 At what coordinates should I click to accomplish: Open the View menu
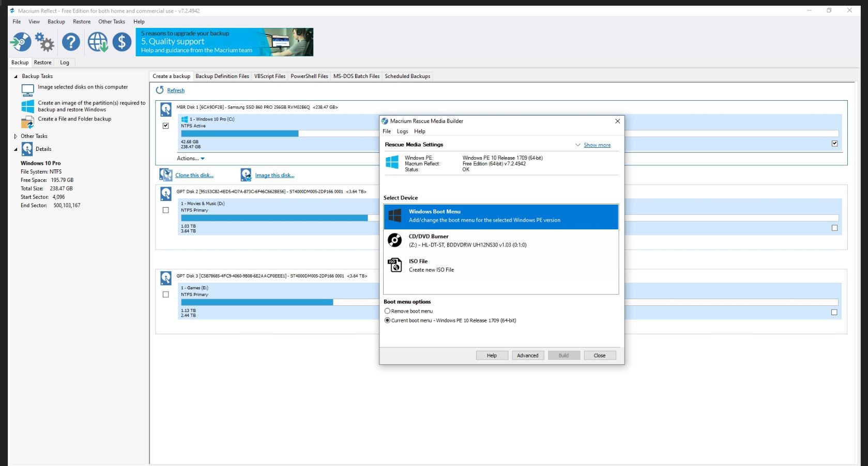34,22
